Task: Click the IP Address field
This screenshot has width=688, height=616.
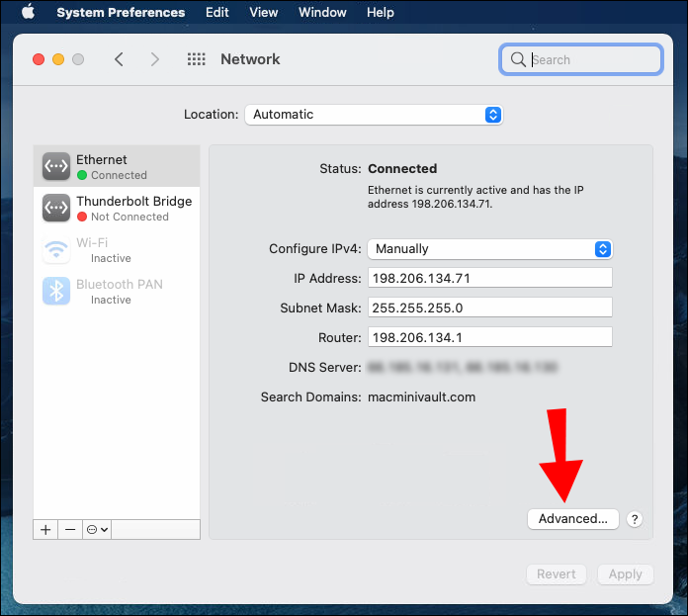Action: [x=489, y=278]
